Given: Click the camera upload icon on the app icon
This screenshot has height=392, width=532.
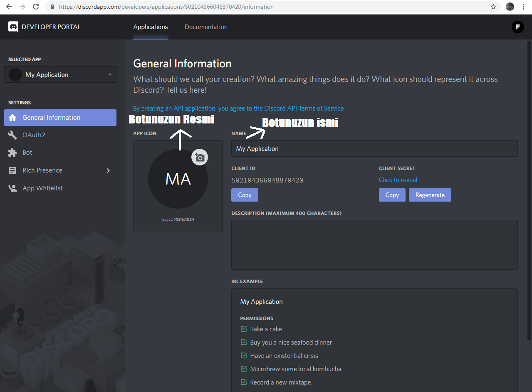Looking at the screenshot, I should tap(200, 157).
